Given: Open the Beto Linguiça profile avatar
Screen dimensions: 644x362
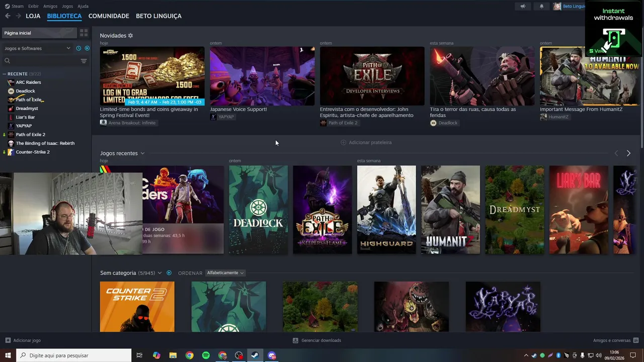Looking at the screenshot, I should click(x=557, y=6).
